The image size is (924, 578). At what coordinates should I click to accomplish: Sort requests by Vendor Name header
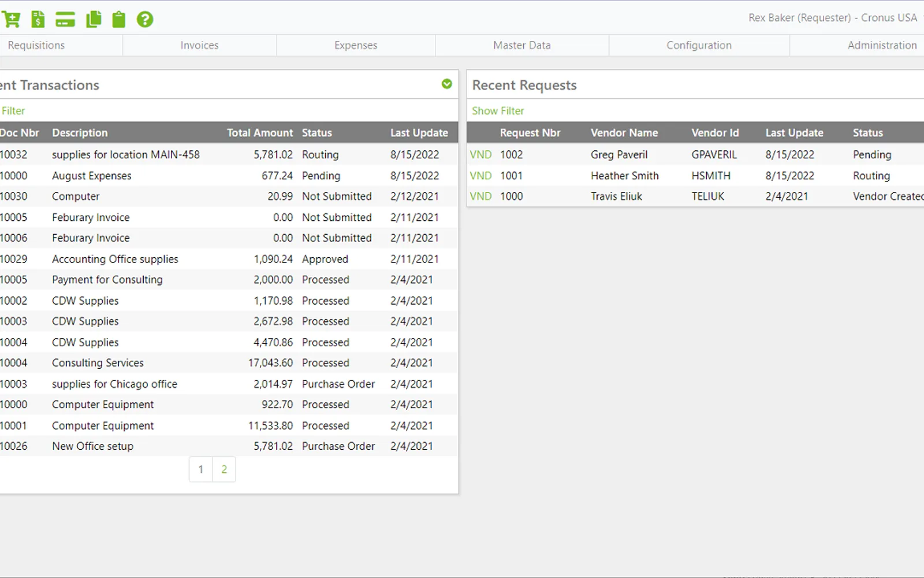[624, 133]
